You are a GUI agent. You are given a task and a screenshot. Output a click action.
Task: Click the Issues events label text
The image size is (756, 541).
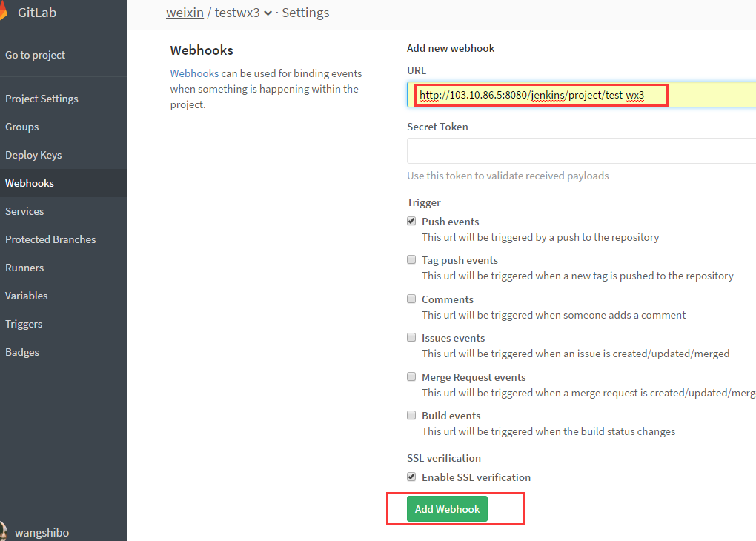[453, 338]
